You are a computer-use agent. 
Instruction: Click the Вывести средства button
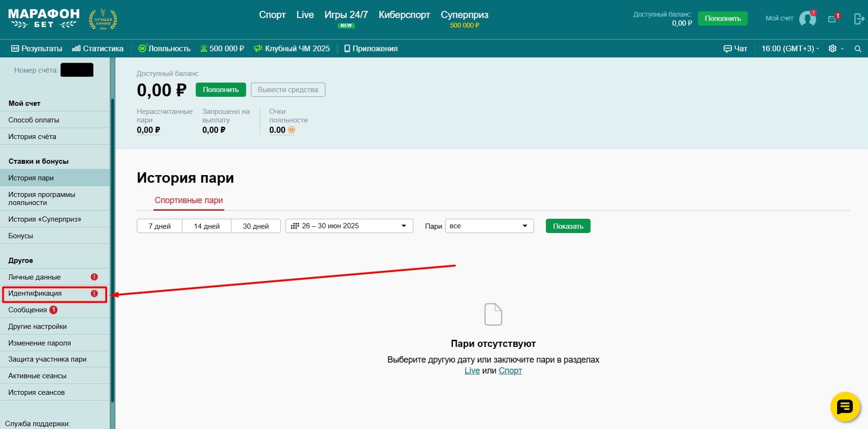(x=288, y=90)
